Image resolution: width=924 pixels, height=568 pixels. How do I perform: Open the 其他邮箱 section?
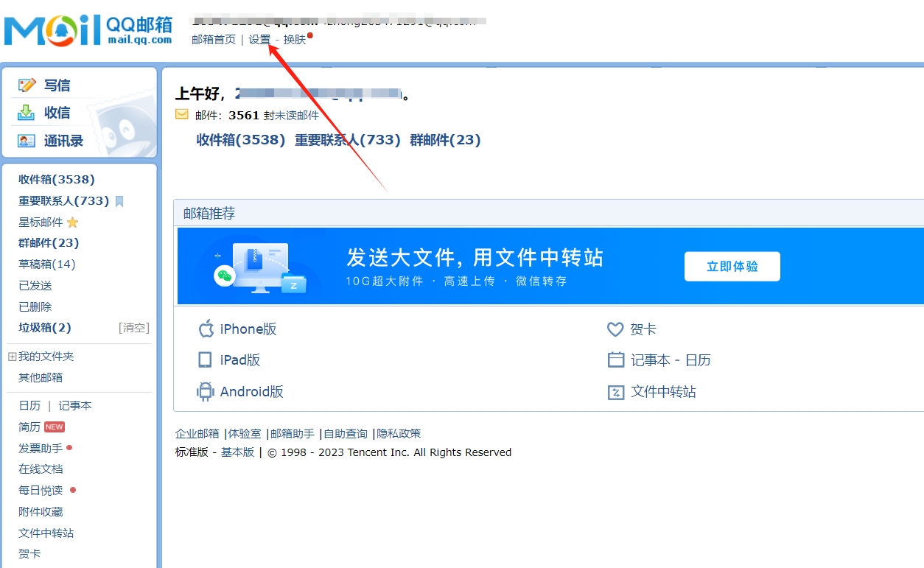(40, 377)
